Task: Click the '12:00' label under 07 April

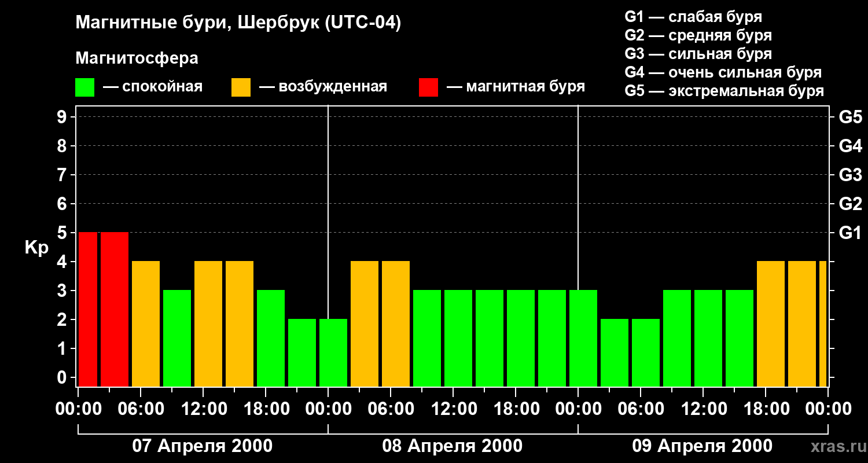Action: [x=203, y=409]
